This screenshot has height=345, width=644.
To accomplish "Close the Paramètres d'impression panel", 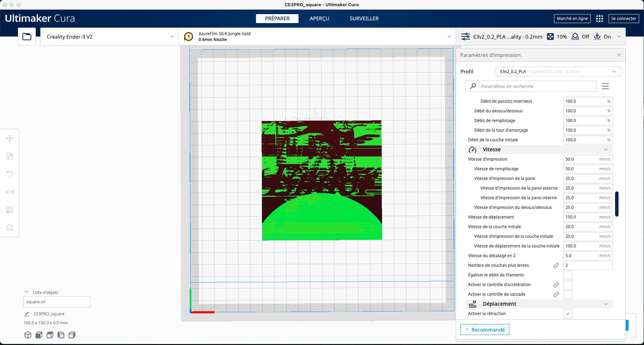I will click(x=619, y=55).
